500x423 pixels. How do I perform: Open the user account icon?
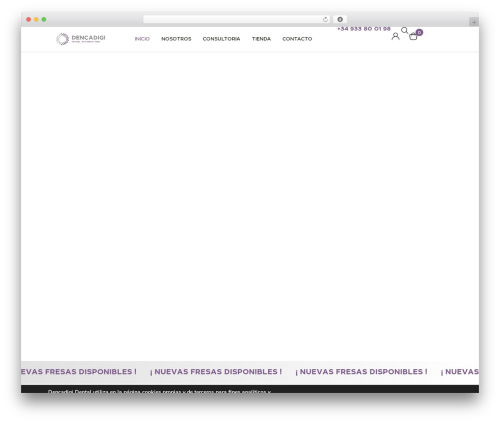coord(395,36)
